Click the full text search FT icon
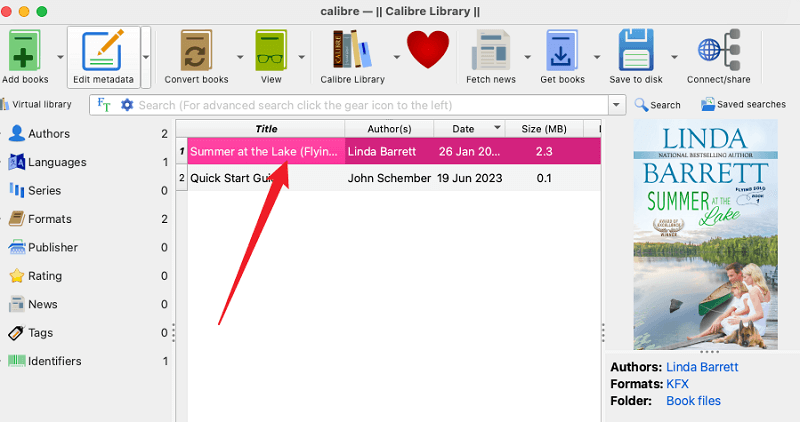This screenshot has width=800, height=422. tap(104, 105)
